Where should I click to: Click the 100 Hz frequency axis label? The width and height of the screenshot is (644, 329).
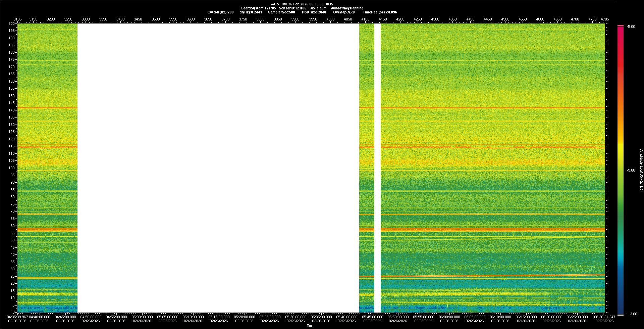(11, 168)
